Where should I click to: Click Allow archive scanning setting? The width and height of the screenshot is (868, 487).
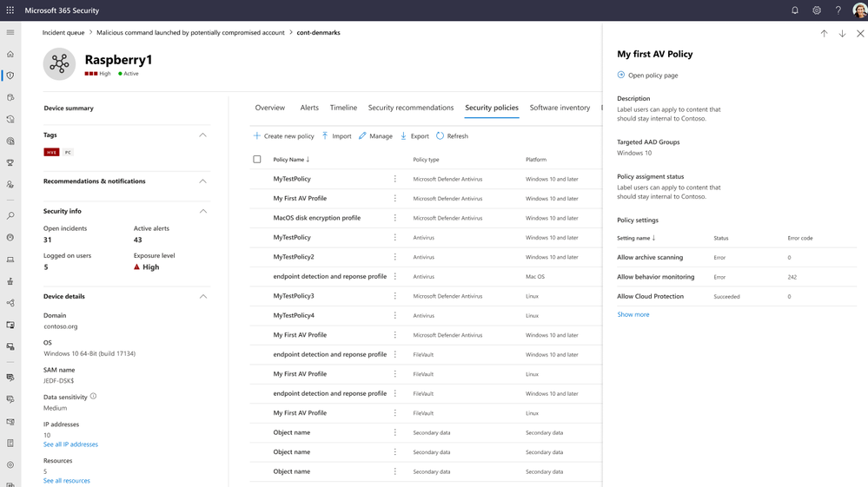tap(650, 258)
